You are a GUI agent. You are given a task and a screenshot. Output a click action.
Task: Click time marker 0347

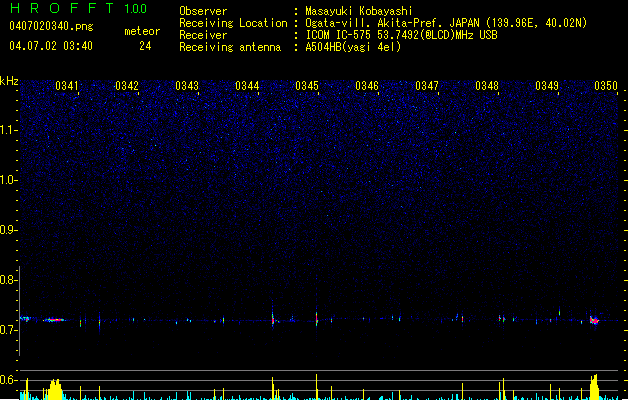coord(427,86)
